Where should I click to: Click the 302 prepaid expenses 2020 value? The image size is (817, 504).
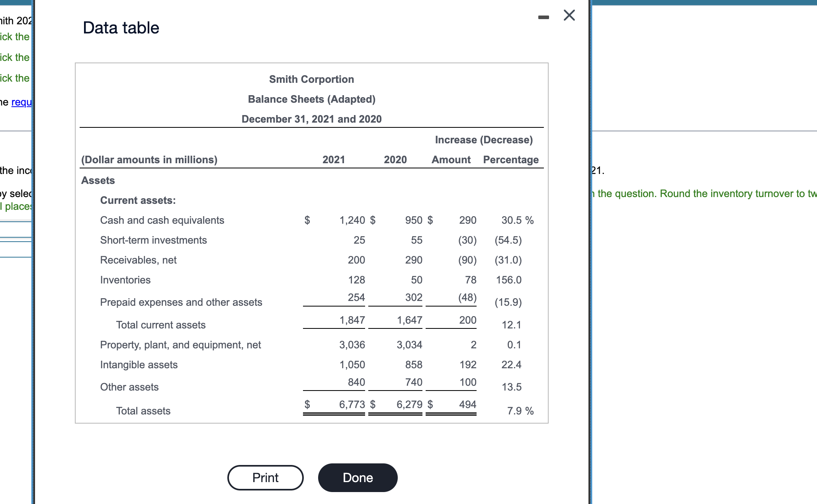tap(414, 297)
